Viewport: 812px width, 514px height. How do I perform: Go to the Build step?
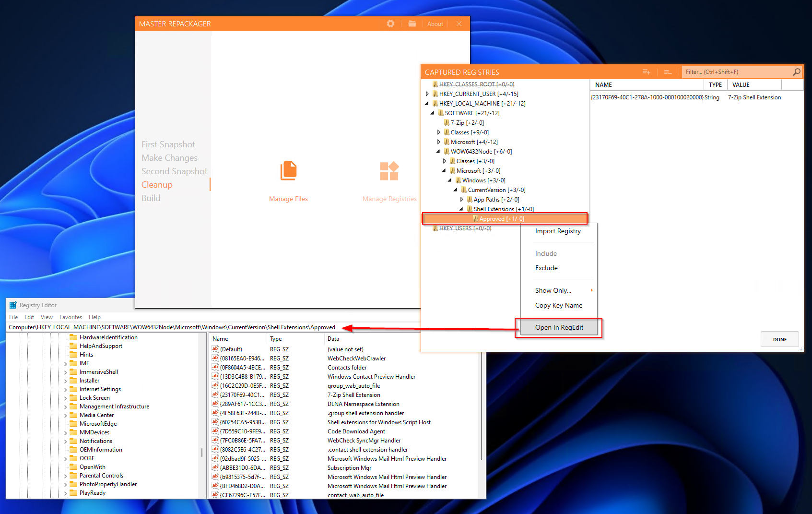tap(151, 198)
